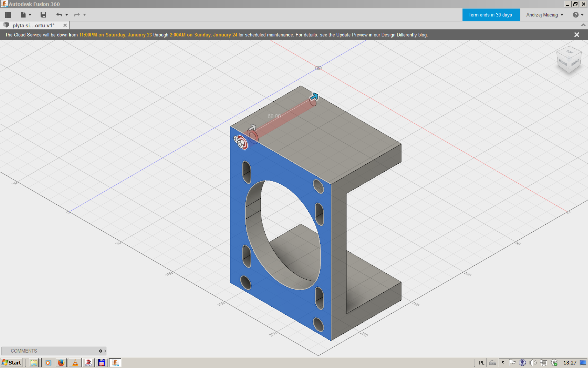
Task: Click the Show Desktop button
Action: (583, 363)
